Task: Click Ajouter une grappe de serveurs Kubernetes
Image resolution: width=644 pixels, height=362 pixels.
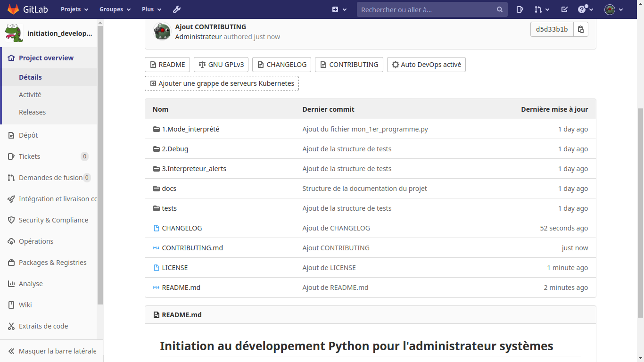Action: click(222, 83)
